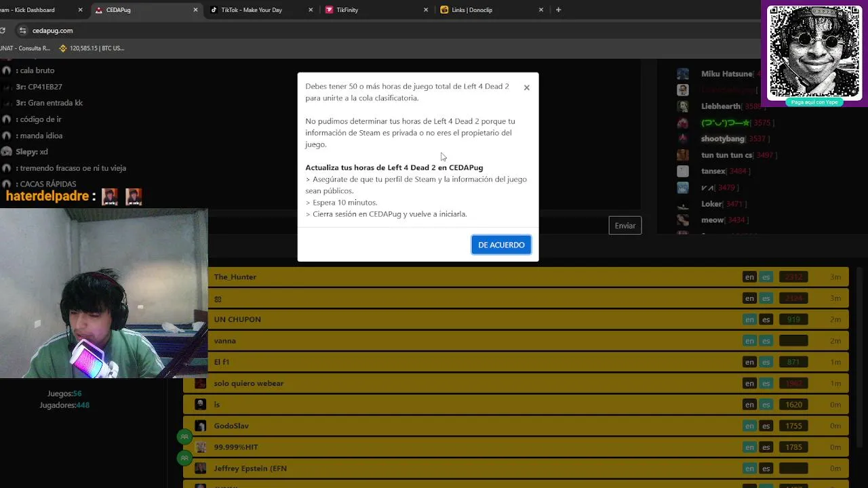Click the 919 rating on UN CHUPON row
The image size is (868, 488).
click(x=793, y=319)
